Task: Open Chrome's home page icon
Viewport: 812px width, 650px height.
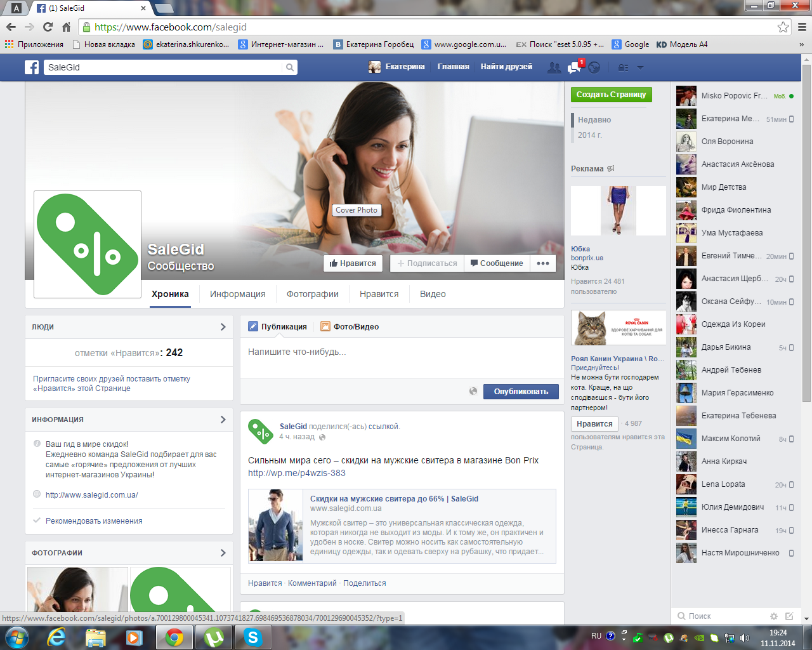Action: pos(66,27)
